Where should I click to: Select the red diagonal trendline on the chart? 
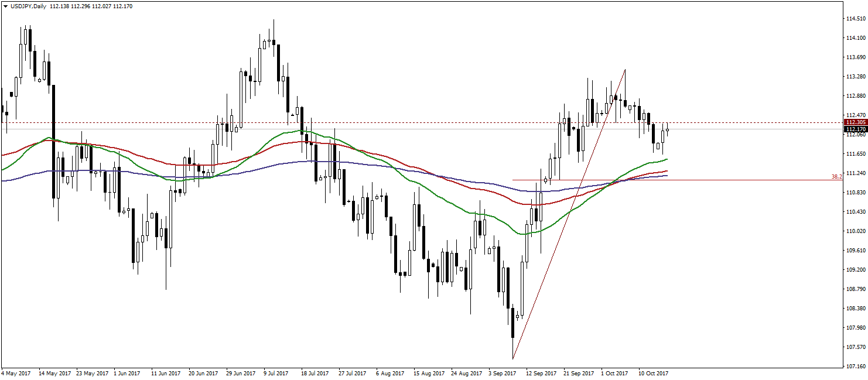click(x=568, y=214)
